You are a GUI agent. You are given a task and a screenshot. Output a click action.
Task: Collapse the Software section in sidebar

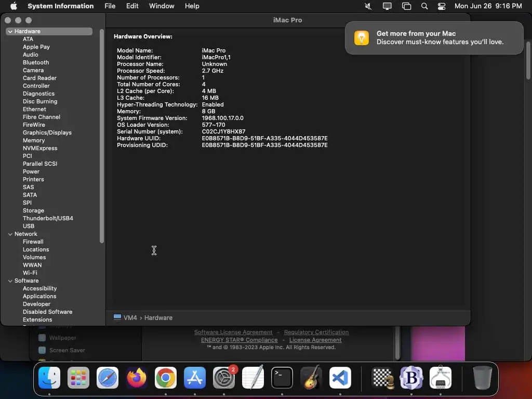(x=10, y=281)
